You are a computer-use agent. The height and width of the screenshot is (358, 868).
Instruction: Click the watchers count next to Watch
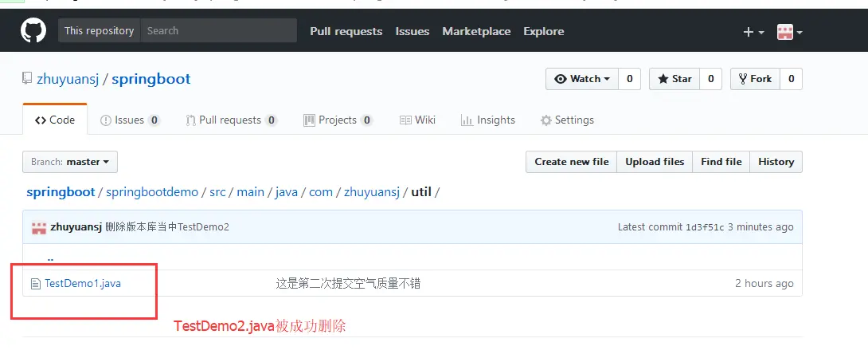pos(629,79)
